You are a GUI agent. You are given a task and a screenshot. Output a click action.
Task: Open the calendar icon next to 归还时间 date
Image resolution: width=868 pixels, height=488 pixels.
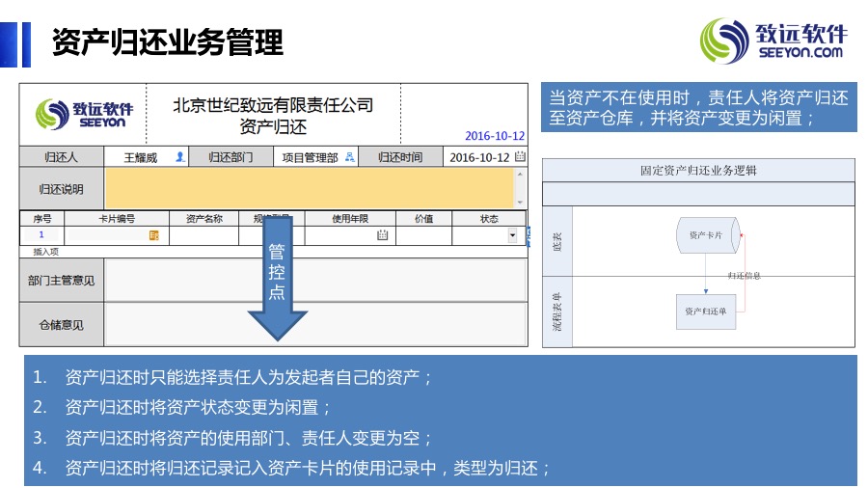520,156
